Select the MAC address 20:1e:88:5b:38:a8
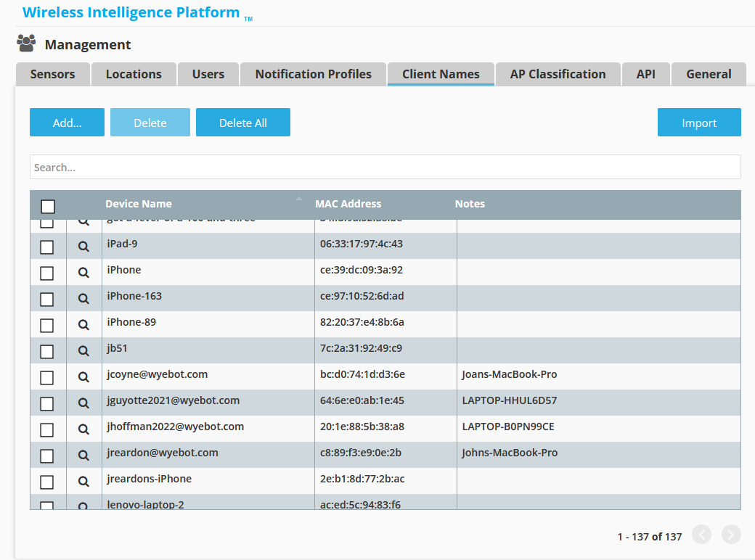 pyautogui.click(x=362, y=427)
